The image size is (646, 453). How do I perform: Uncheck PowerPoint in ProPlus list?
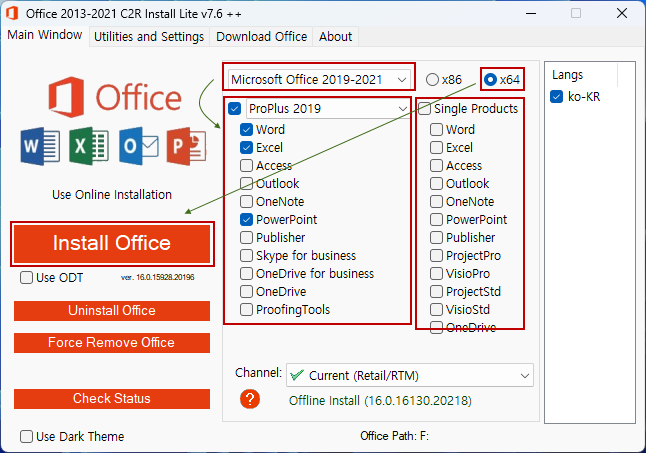click(246, 219)
